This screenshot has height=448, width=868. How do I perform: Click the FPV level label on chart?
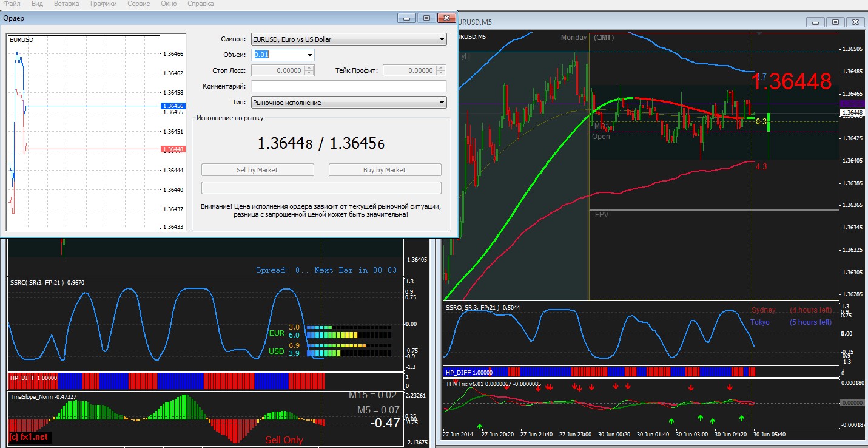(x=601, y=215)
